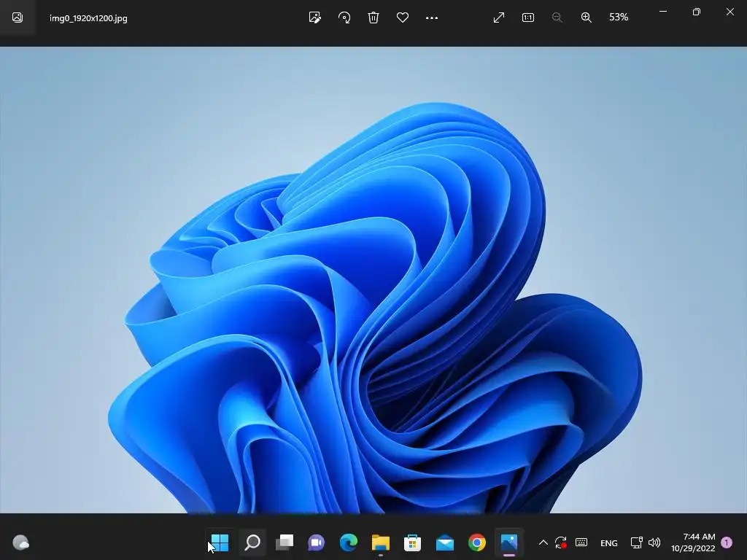Launch Teams Chat from the taskbar
Image resolution: width=747 pixels, height=560 pixels.
pos(317,542)
